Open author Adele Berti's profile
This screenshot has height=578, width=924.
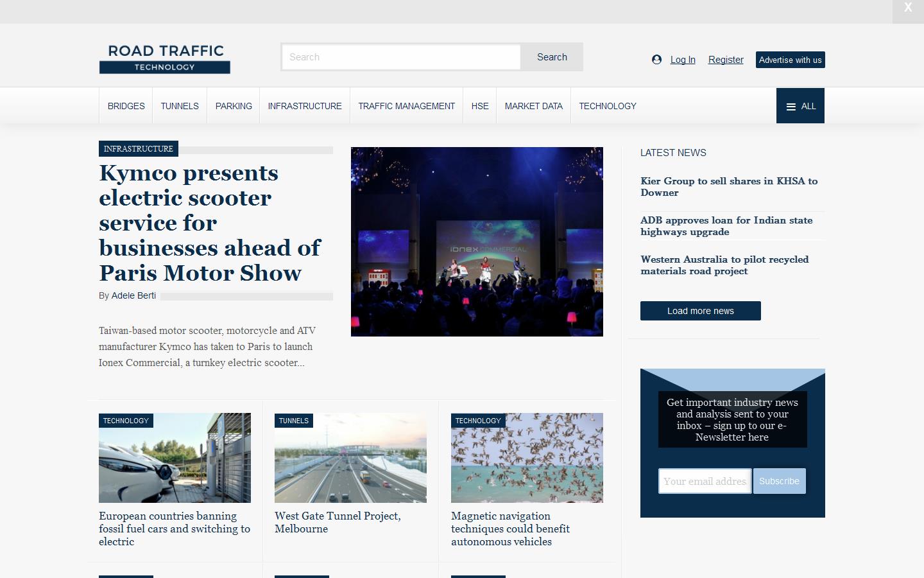click(x=133, y=295)
